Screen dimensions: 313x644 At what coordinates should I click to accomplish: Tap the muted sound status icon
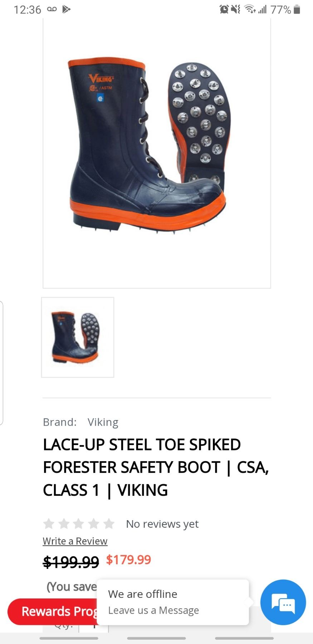point(236,9)
